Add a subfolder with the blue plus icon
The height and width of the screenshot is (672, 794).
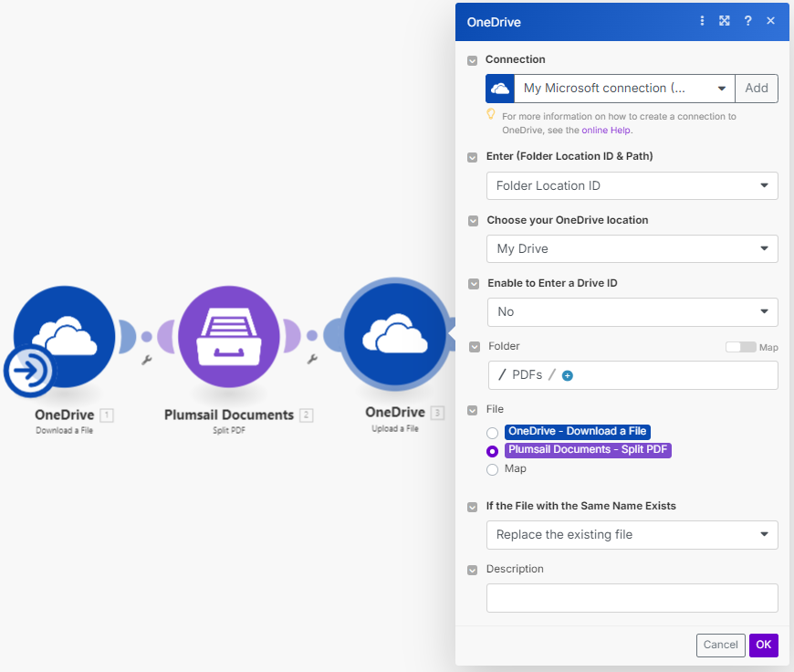click(x=568, y=375)
